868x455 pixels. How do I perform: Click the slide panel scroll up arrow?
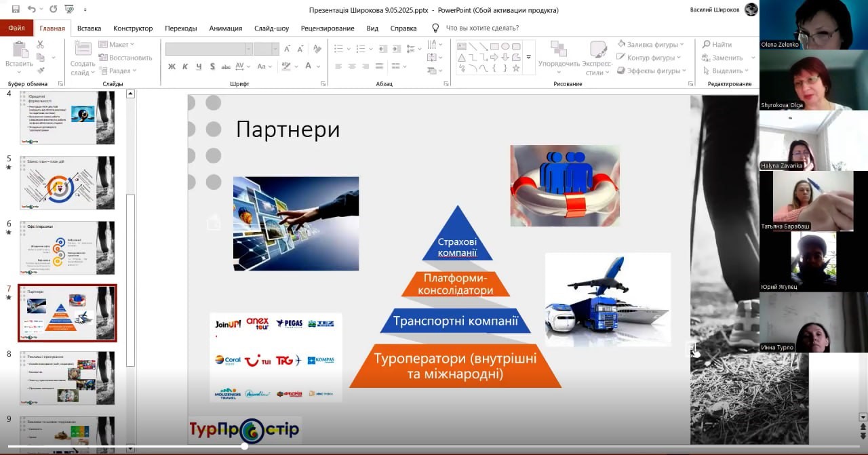click(x=131, y=94)
